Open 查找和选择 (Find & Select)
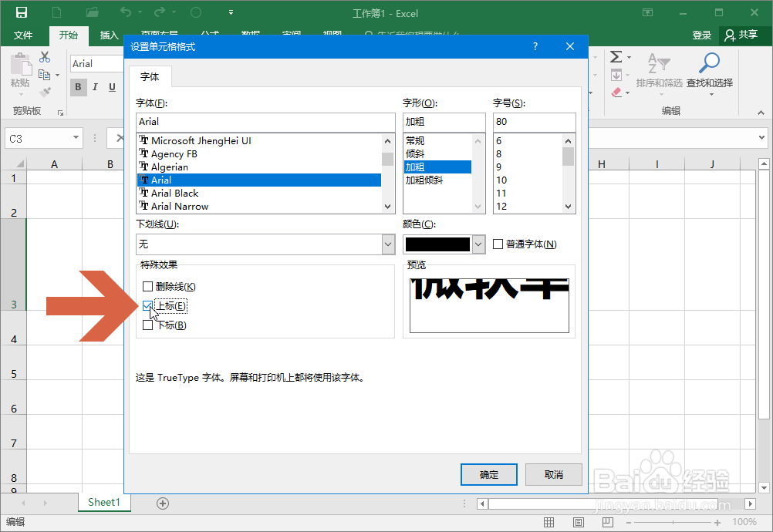This screenshot has height=532, width=773. click(709, 73)
